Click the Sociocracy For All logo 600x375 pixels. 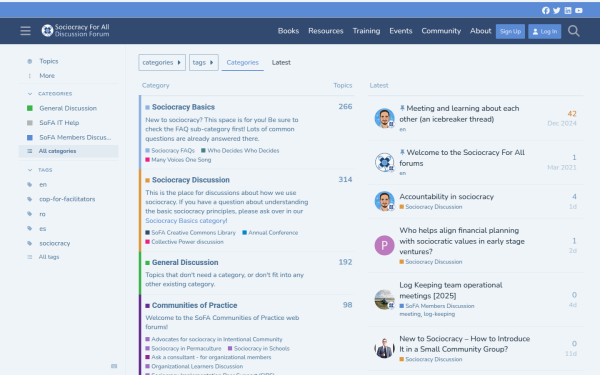pyautogui.click(x=76, y=31)
